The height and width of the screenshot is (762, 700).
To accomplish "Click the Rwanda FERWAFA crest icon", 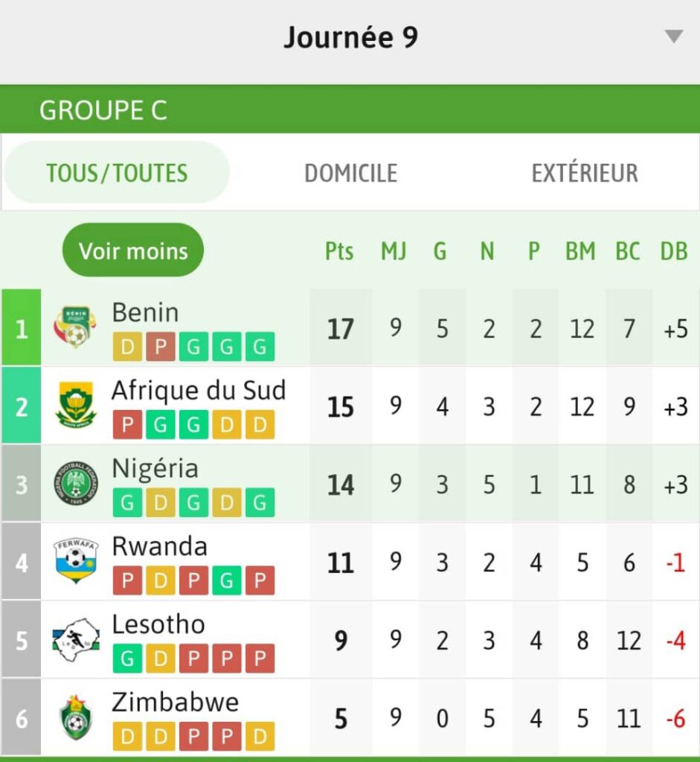I will pyautogui.click(x=75, y=562).
